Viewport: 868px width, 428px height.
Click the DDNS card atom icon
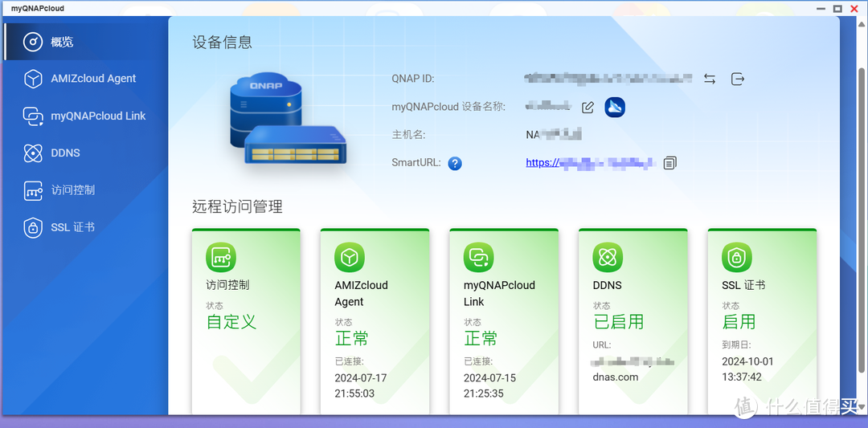pyautogui.click(x=608, y=257)
